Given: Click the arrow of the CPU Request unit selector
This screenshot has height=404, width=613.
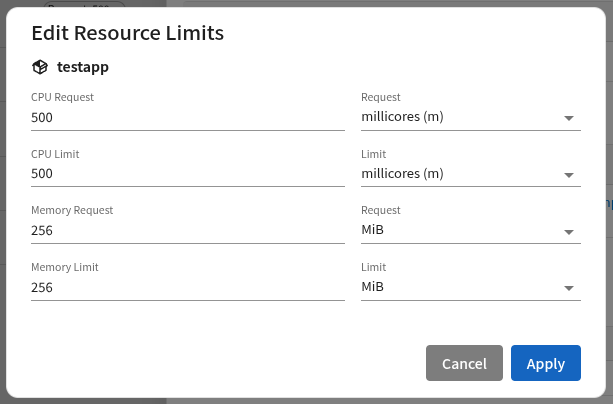Looking at the screenshot, I should 569,118.
